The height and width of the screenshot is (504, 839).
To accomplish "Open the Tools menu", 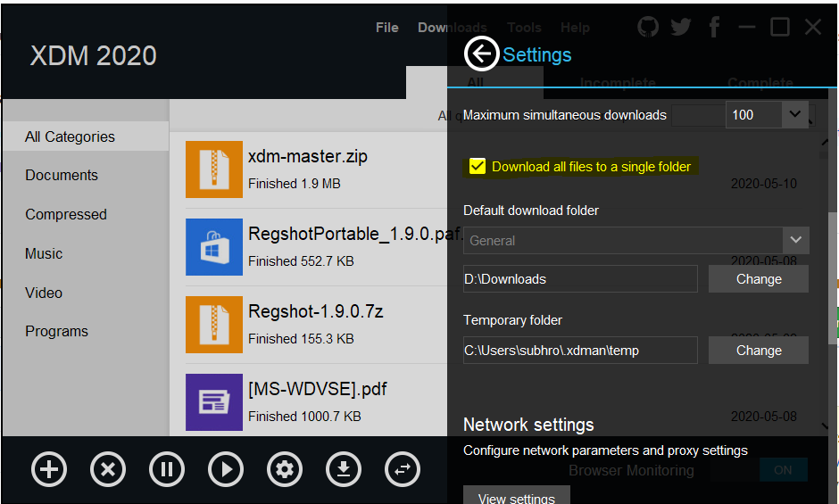I will [x=525, y=28].
